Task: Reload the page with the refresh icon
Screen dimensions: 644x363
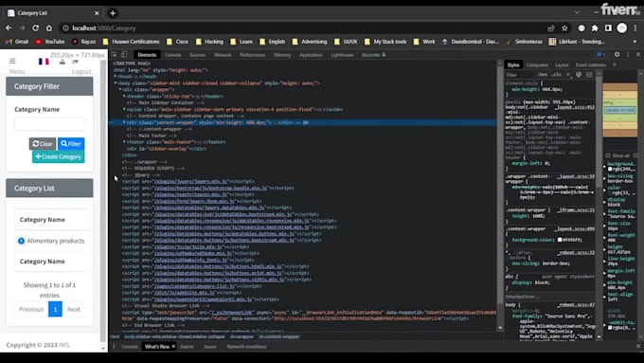Action: click(36, 27)
